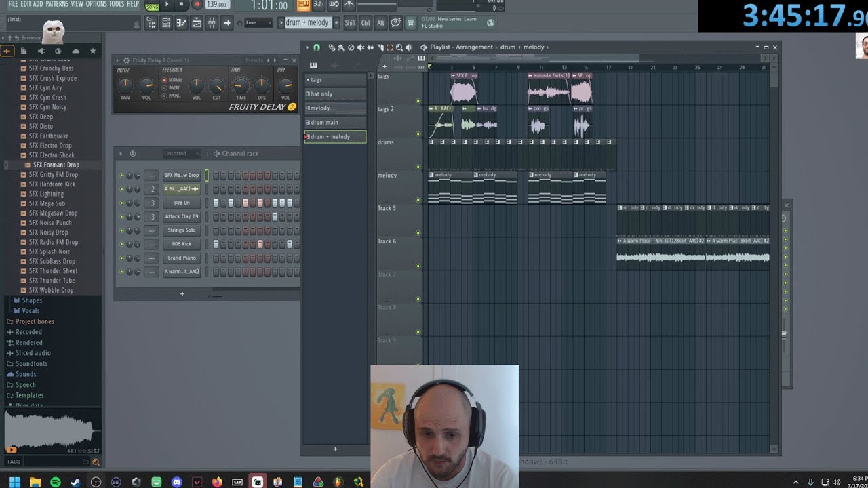Open the Playlist window menu arrow

[307, 47]
